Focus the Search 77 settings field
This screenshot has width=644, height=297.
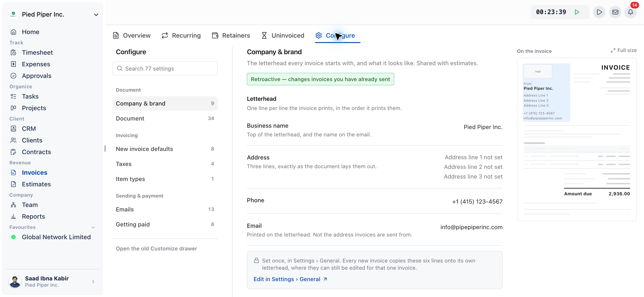(x=165, y=68)
